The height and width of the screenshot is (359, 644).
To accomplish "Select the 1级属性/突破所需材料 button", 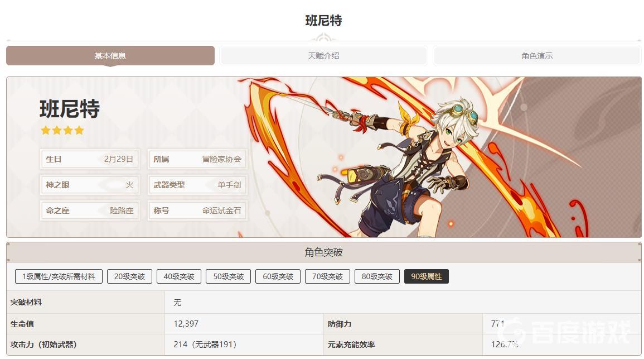I will (x=59, y=276).
